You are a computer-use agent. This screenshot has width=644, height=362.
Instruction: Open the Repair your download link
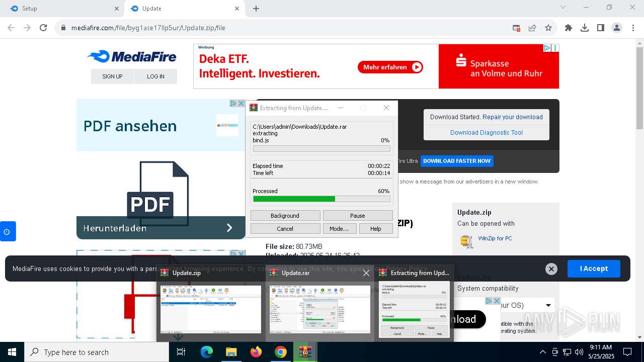coord(513,117)
